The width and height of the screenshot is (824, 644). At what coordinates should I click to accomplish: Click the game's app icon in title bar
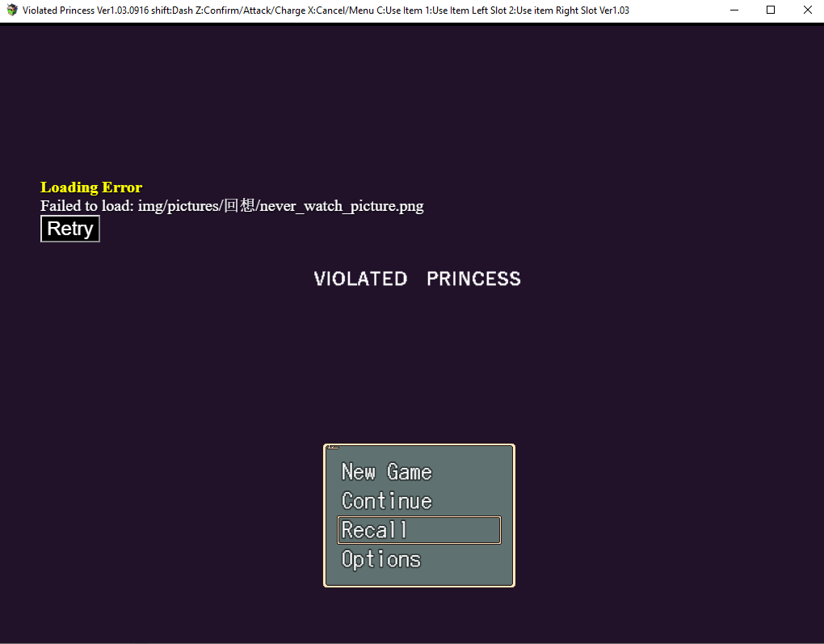coord(11,10)
